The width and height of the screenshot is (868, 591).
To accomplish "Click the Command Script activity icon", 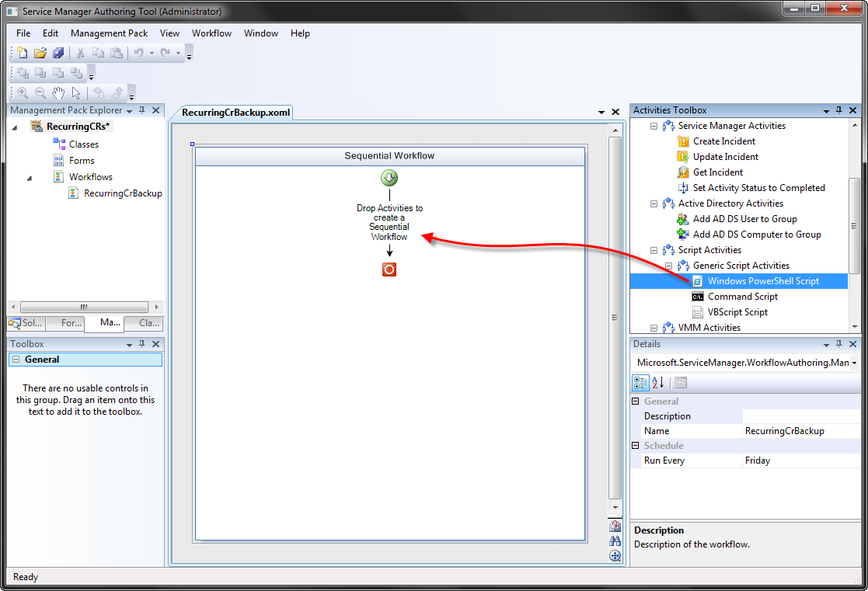I will 698,297.
